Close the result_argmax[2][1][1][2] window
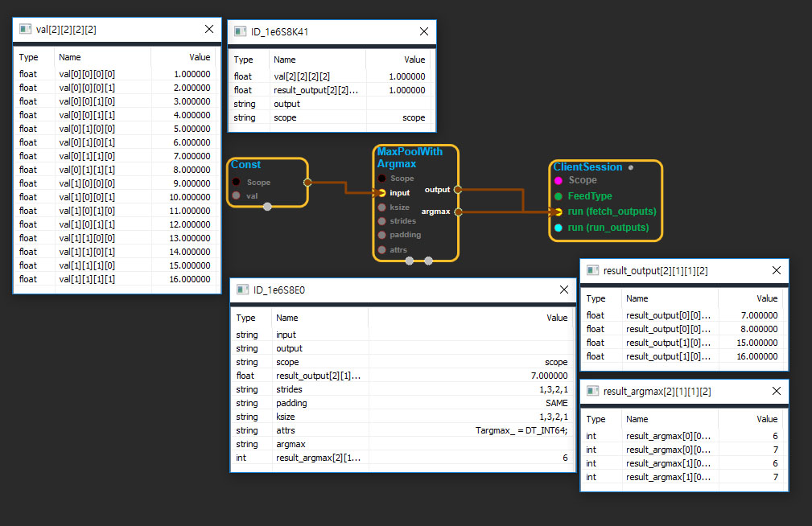 point(777,391)
